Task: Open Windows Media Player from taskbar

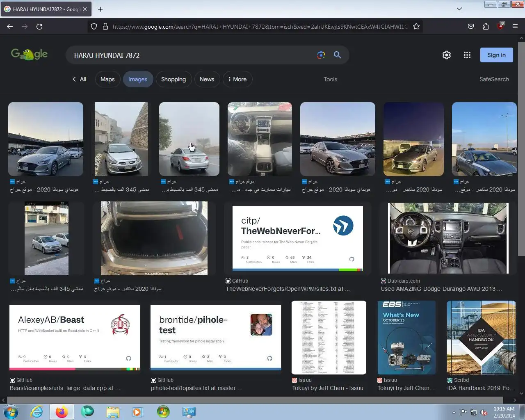Action: 137,412
